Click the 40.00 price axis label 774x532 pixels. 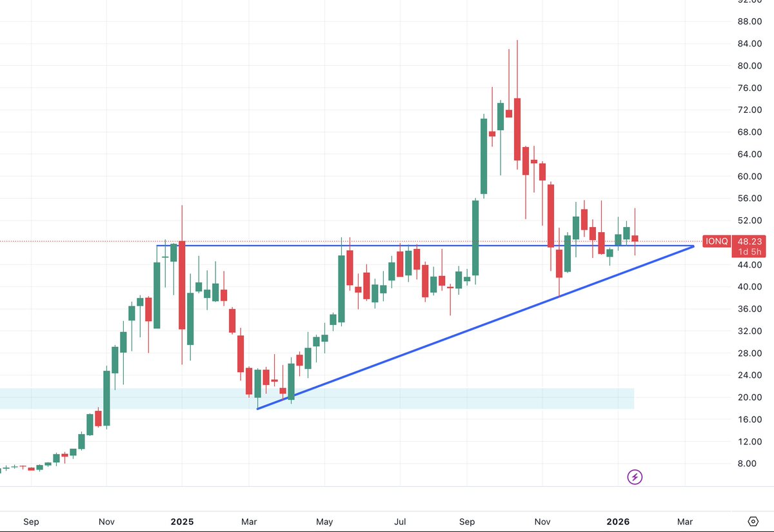pos(749,287)
